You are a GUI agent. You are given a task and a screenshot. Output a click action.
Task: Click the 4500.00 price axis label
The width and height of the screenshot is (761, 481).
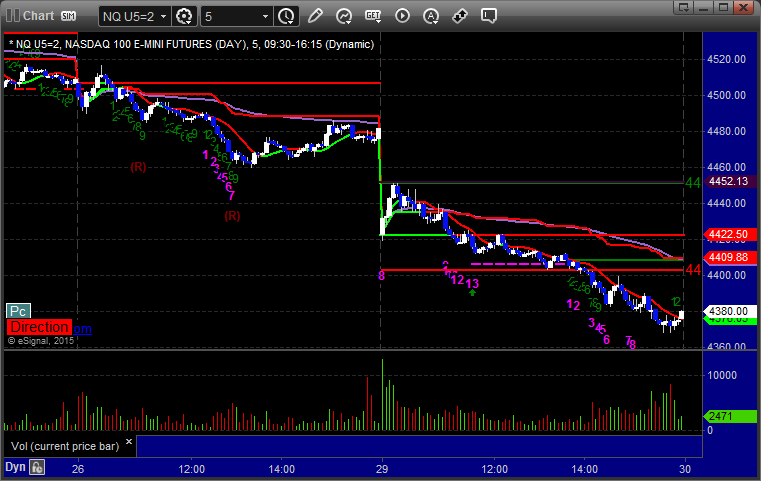(727, 95)
